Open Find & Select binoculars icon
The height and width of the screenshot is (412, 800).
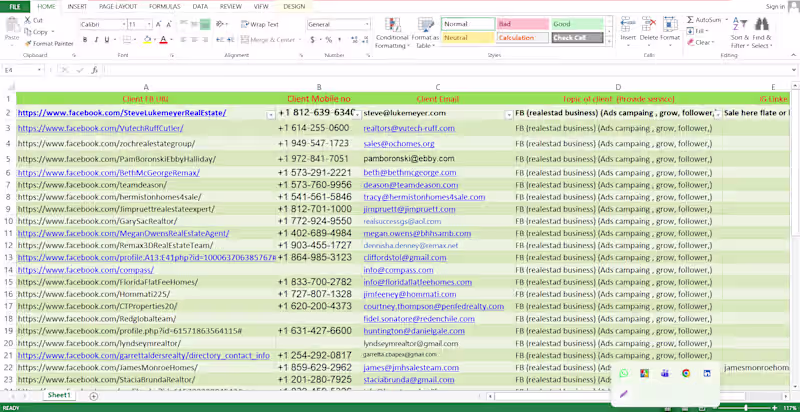click(x=762, y=24)
